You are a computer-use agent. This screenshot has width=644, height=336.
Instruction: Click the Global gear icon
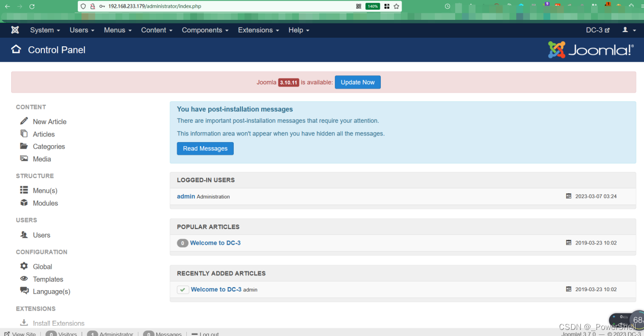pos(24,266)
